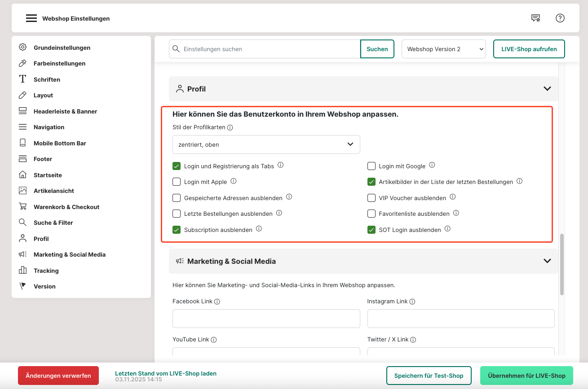Open the help question mark icon

click(x=560, y=18)
